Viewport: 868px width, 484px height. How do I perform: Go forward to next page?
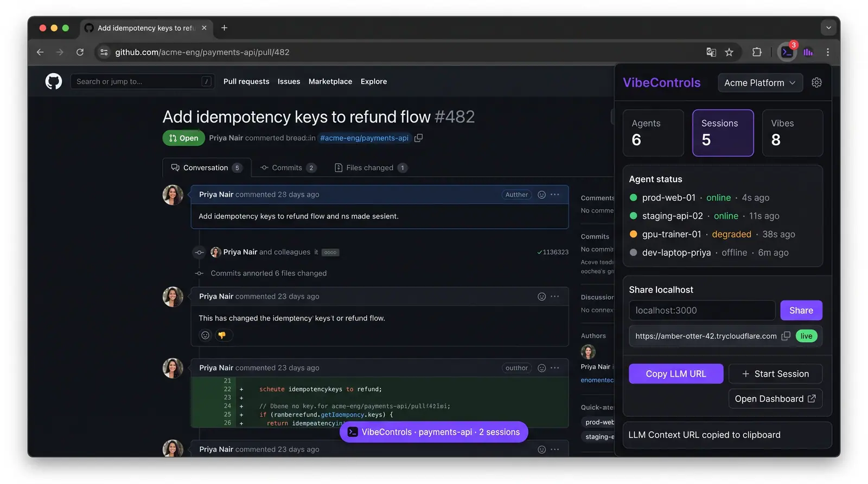pos(60,52)
